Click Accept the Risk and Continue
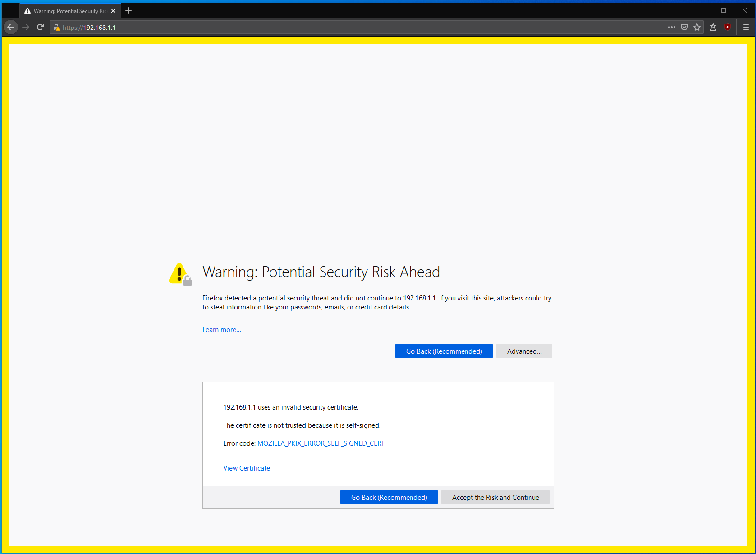The width and height of the screenshot is (756, 554). coord(495,497)
